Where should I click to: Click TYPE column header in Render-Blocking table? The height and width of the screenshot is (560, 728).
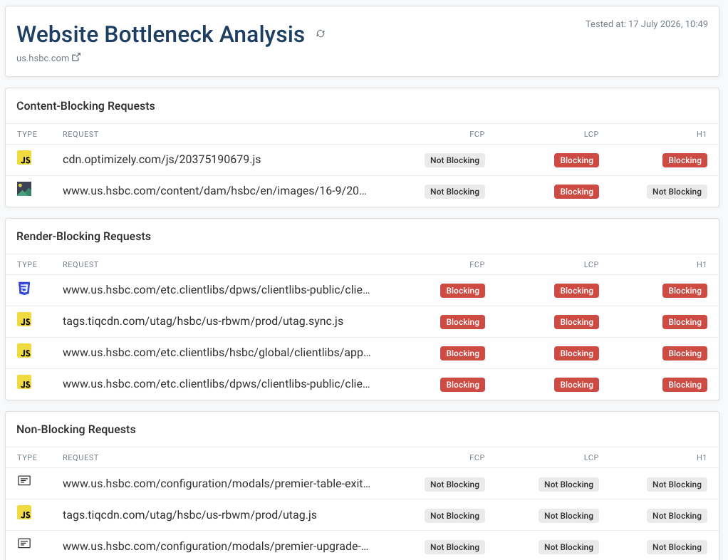[x=27, y=264]
